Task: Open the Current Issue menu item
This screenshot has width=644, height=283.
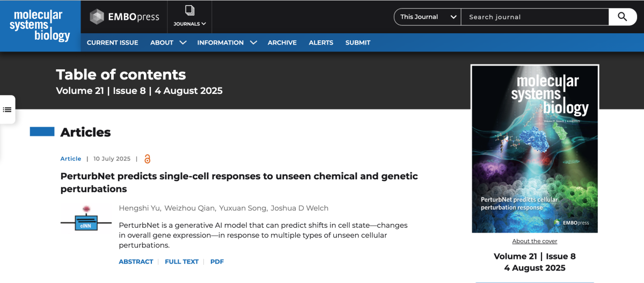Action: [113, 42]
